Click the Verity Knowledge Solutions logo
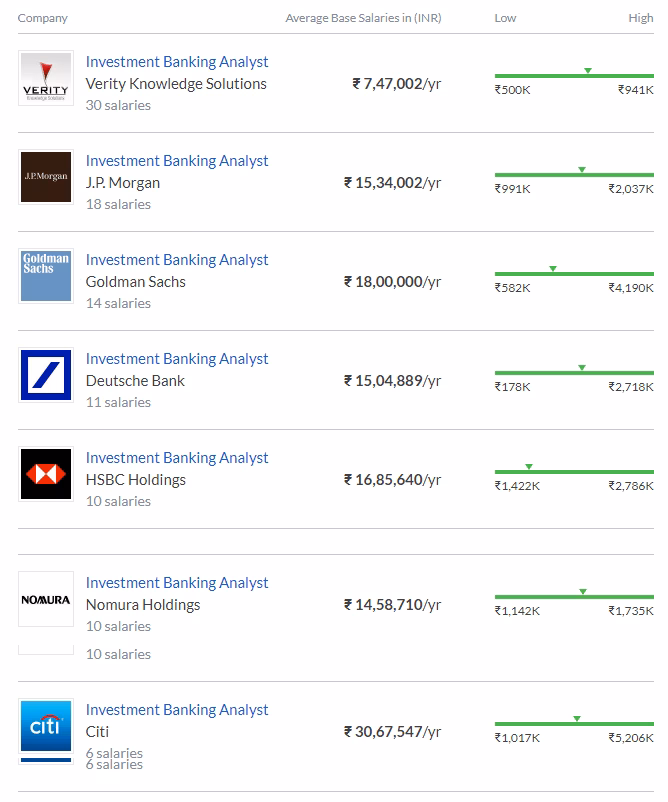This screenshot has height=802, width=668. (47, 77)
